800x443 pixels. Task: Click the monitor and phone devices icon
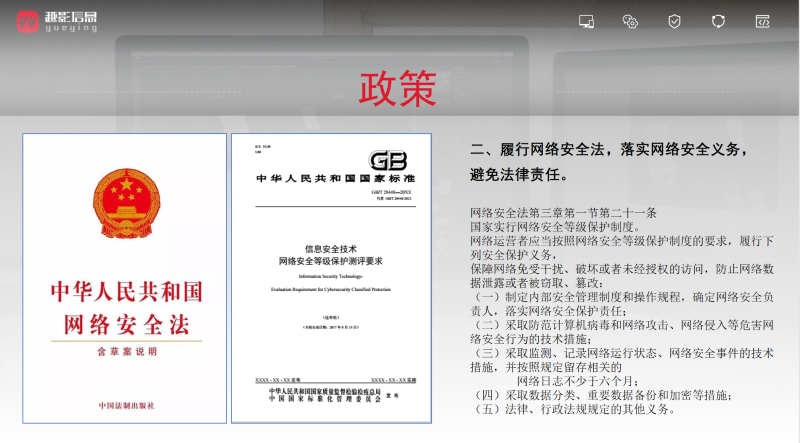tap(587, 21)
